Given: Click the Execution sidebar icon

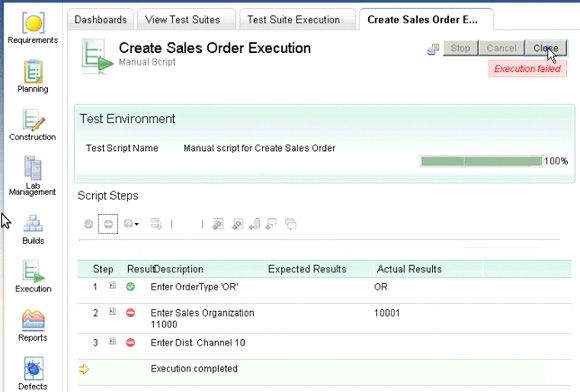Looking at the screenshot, I should point(33,276).
